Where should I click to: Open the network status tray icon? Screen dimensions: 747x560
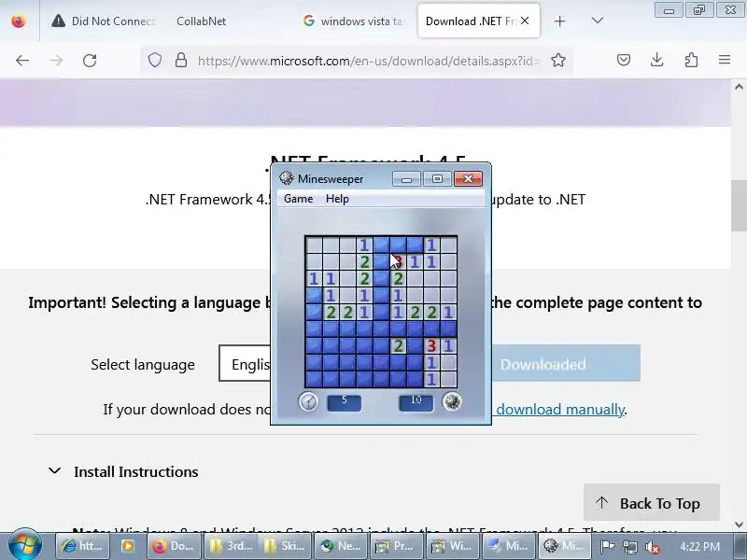pos(630,547)
